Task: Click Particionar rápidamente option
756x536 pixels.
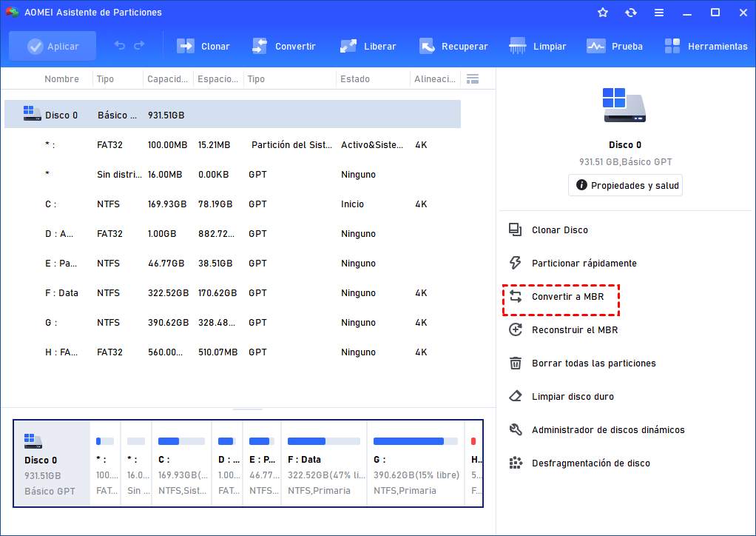Action: click(x=584, y=264)
